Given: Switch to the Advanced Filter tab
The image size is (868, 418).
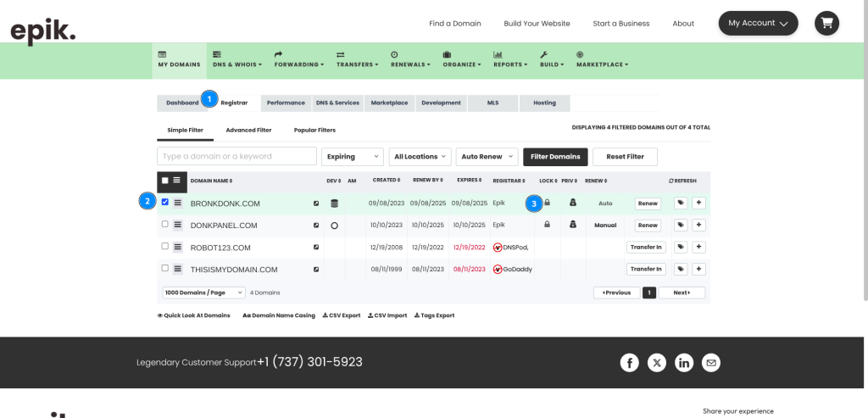Looking at the screenshot, I should [248, 130].
